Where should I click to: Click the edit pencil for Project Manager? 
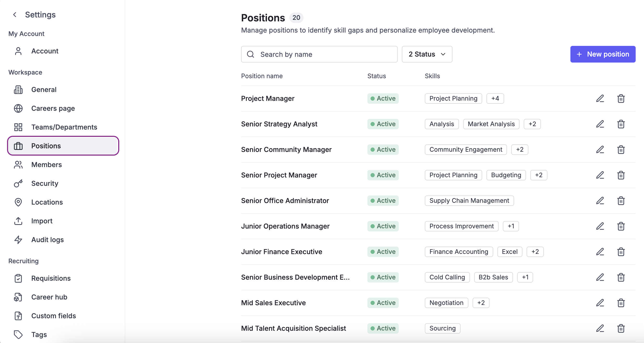click(600, 99)
